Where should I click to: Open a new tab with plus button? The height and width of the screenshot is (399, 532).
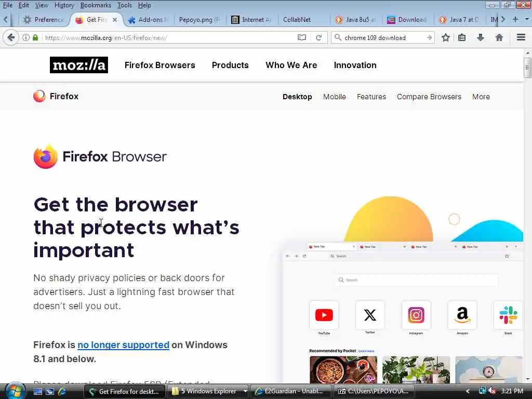tap(515, 19)
